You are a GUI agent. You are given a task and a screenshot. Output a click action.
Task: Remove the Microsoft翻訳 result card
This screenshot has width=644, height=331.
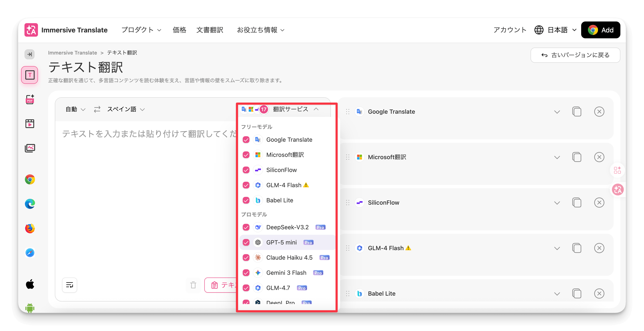click(599, 157)
